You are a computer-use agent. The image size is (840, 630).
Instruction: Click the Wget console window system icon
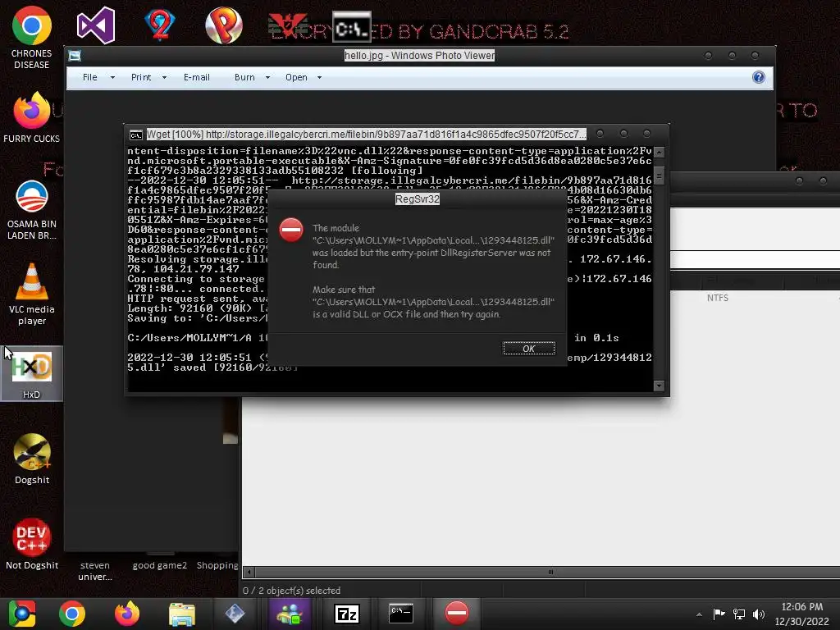coord(136,135)
